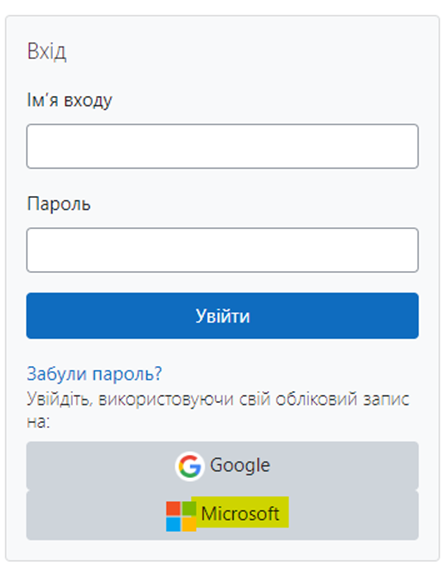Click the Google logo icon
Viewport: 445px width, 569px height.
click(x=189, y=466)
